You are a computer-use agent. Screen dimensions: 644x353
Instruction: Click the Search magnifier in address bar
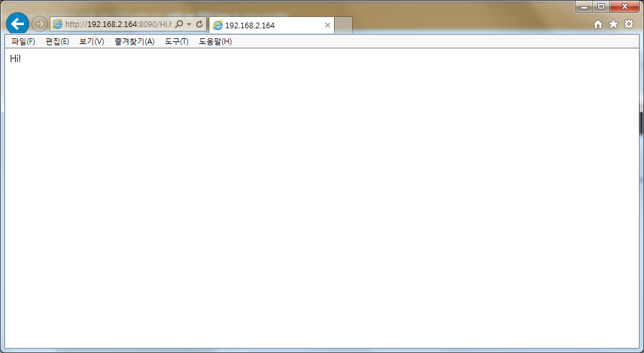coord(179,24)
